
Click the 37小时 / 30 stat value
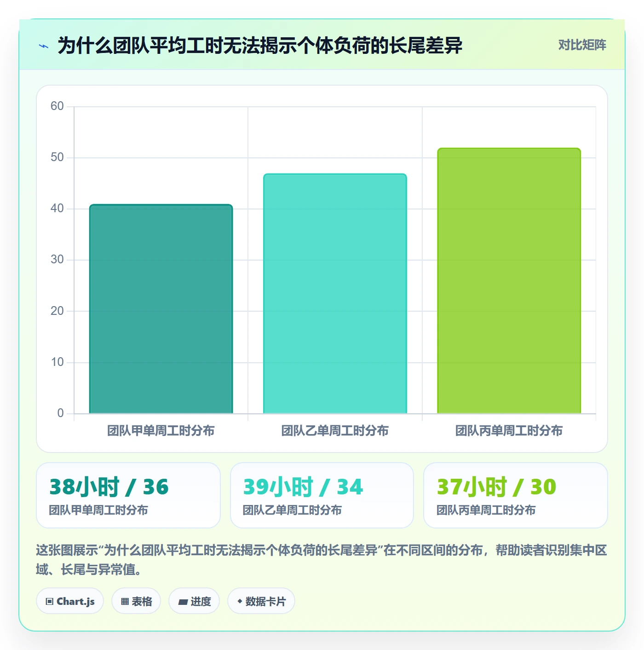[496, 487]
